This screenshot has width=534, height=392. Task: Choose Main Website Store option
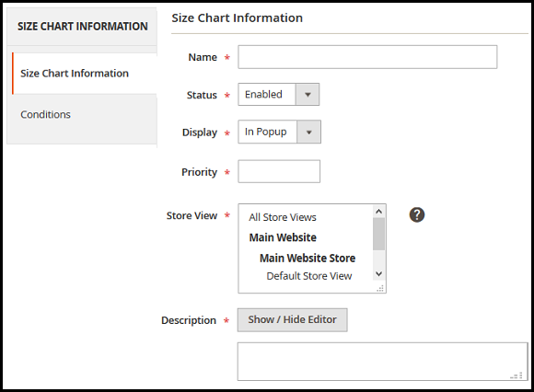pos(308,258)
